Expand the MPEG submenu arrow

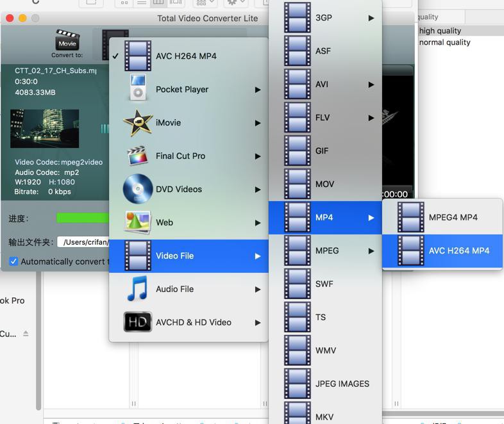pos(371,251)
